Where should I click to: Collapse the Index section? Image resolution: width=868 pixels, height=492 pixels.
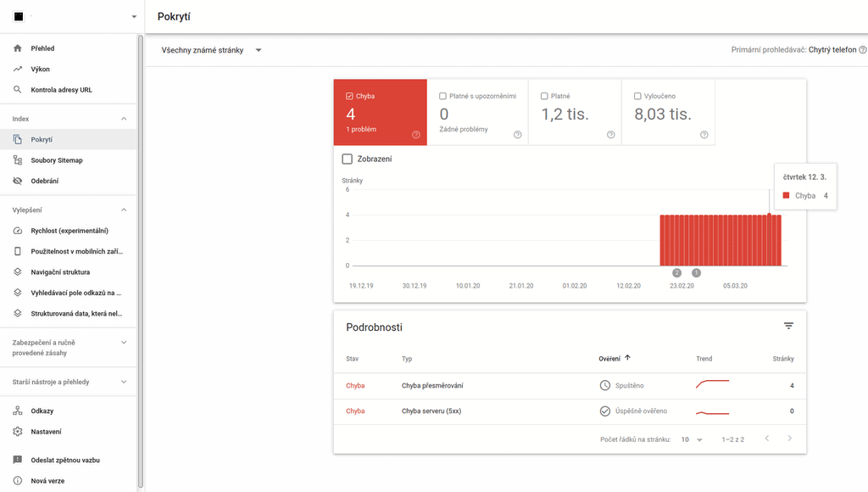pyautogui.click(x=124, y=119)
